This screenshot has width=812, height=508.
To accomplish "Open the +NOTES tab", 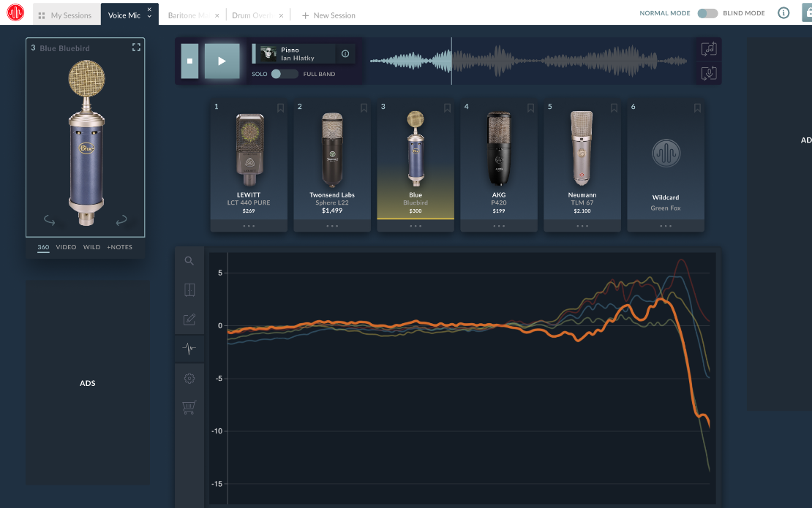I will pyautogui.click(x=120, y=247).
